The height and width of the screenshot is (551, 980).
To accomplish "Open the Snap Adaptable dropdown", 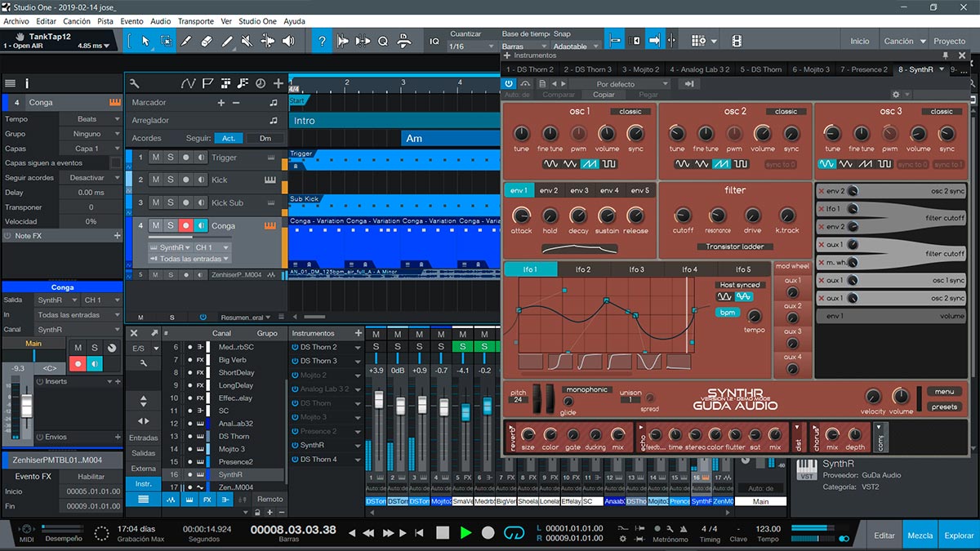I will 576,47.
